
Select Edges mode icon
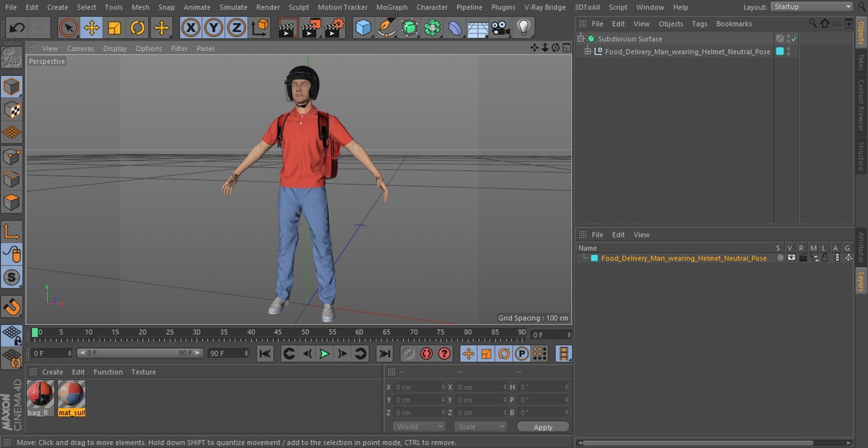(x=12, y=179)
